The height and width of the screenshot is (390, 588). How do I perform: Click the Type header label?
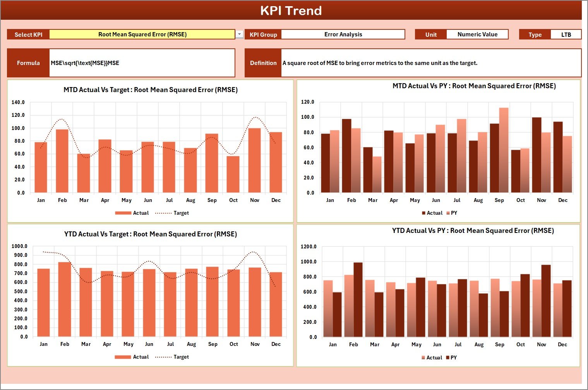coord(535,34)
